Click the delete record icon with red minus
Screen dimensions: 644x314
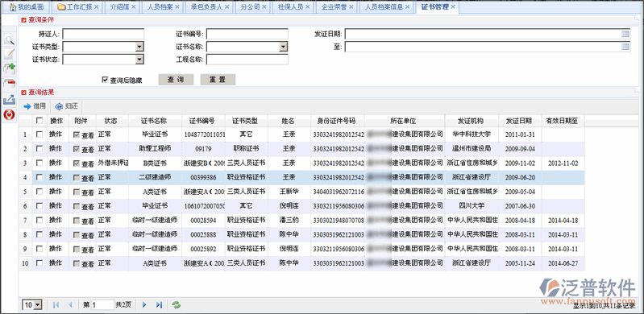click(9, 85)
